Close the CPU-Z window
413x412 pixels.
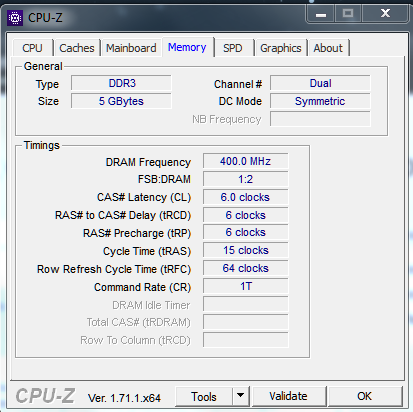(x=385, y=14)
